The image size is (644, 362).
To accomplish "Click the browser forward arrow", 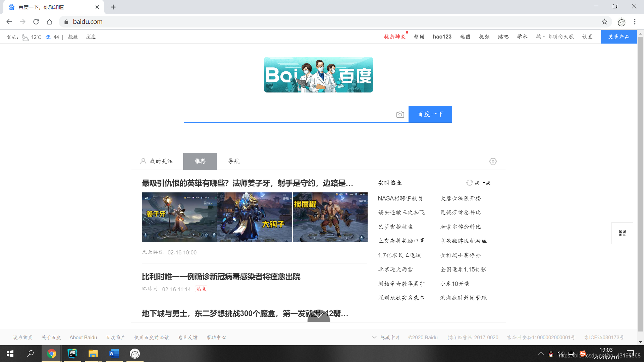I will (x=22, y=22).
